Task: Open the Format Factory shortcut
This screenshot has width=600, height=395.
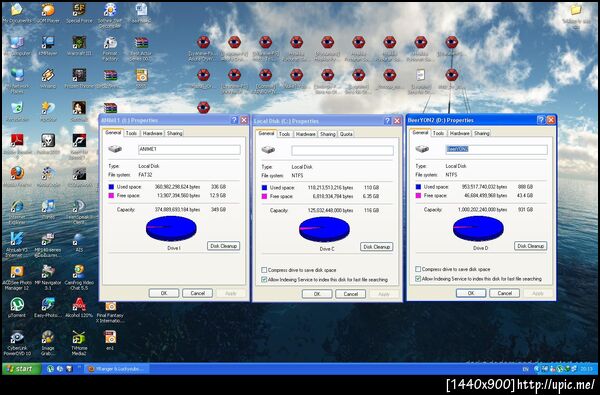Action: tap(110, 48)
